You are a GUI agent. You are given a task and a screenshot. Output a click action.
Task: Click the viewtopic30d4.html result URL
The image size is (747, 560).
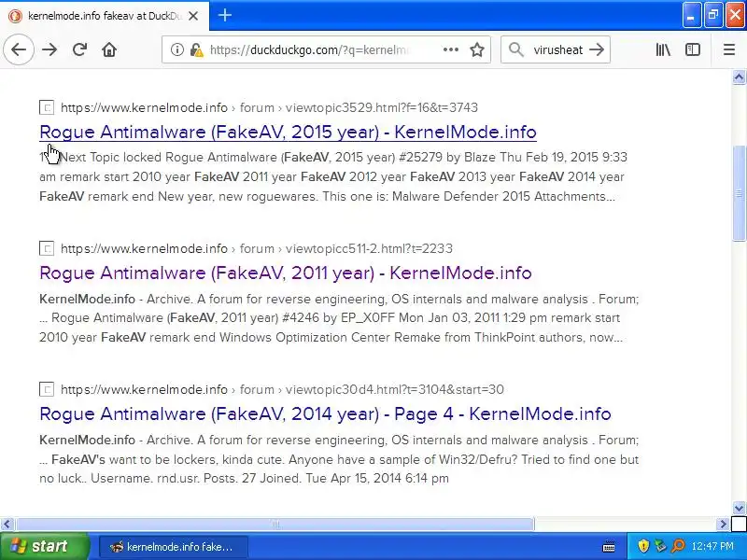click(282, 389)
